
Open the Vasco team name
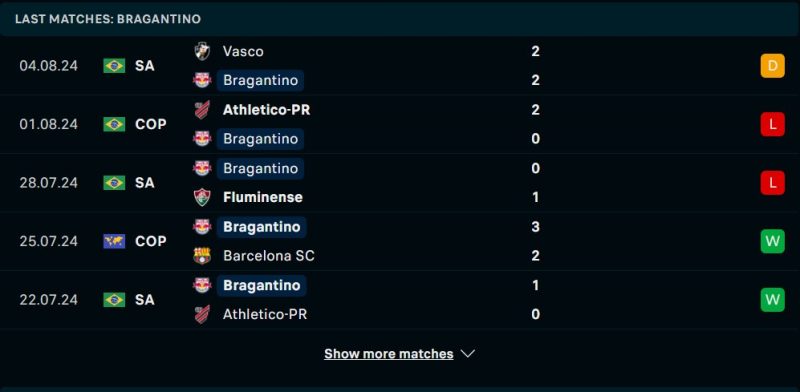point(243,51)
